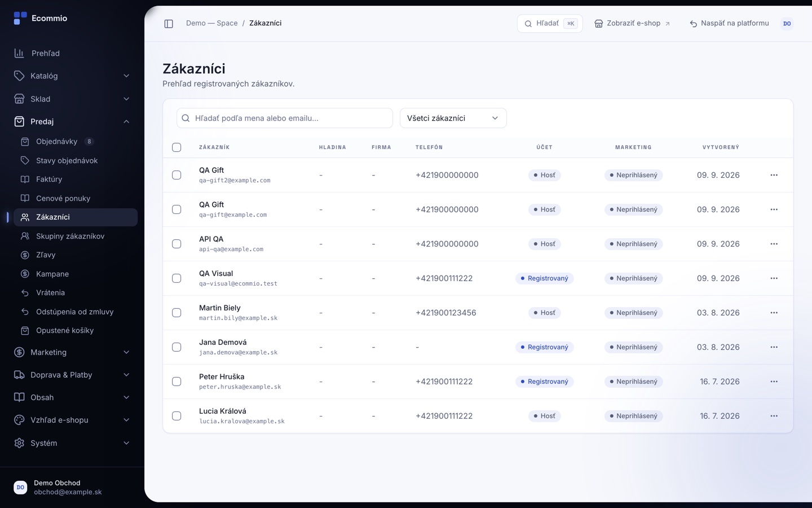The width and height of the screenshot is (812, 508).
Task: Click the Ecommio logo icon
Action: click(20, 18)
